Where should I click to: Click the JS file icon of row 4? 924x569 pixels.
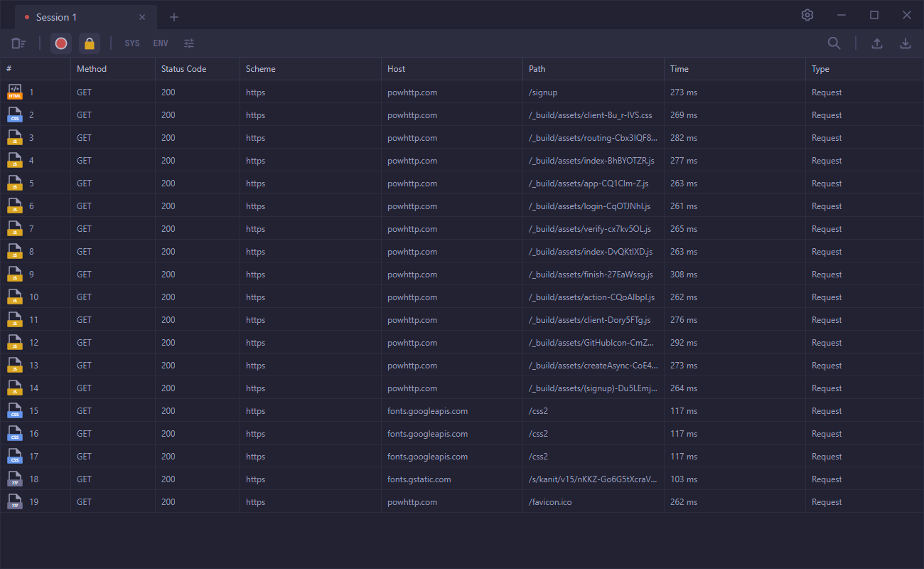[x=15, y=160]
